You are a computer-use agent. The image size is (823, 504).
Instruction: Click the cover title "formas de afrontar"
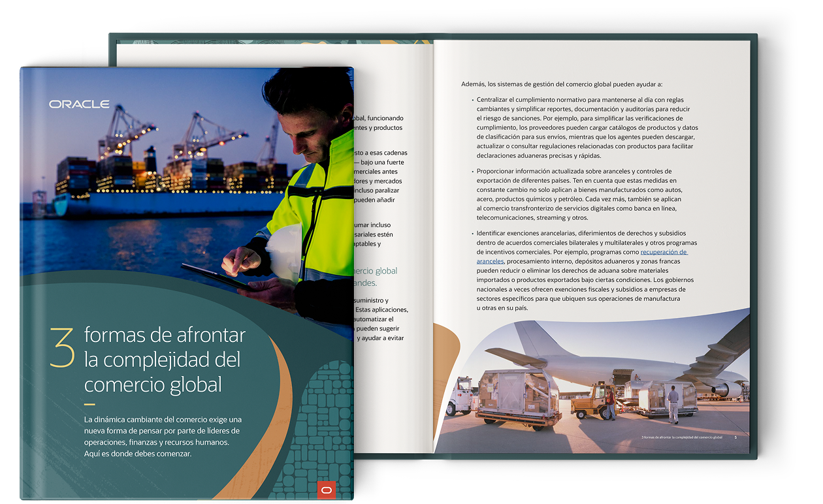(x=165, y=336)
